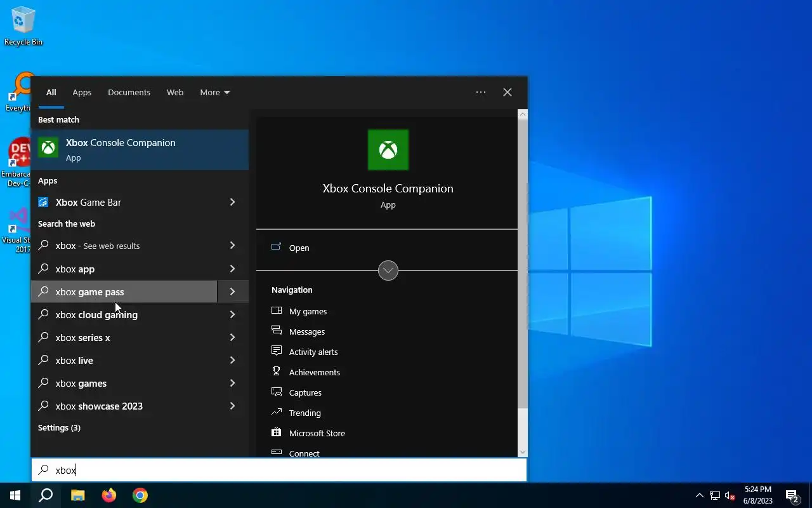Expand the 'xbox cloud gaming' suggestion arrow
This screenshot has height=508, width=812.
click(x=232, y=314)
